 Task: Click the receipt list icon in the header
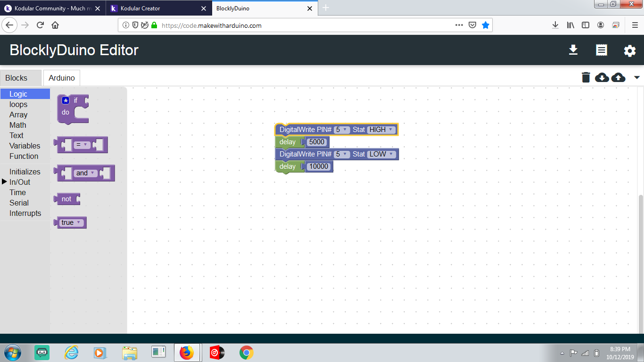coord(602,50)
